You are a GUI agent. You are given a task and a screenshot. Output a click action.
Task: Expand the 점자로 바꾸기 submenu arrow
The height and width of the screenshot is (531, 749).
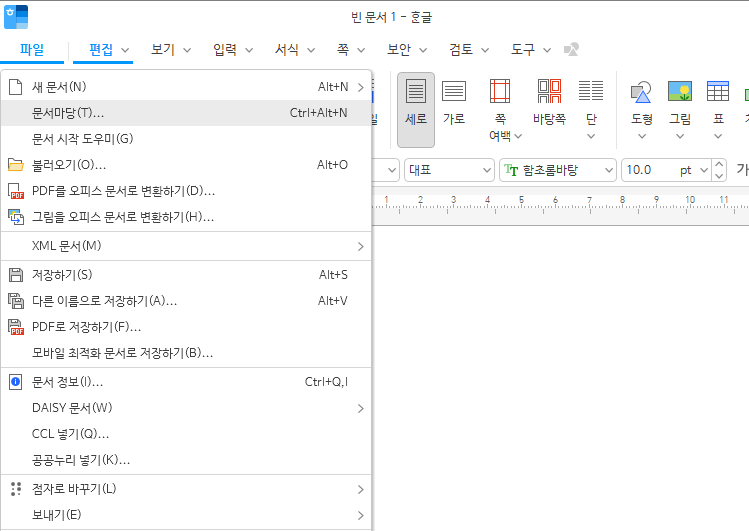pos(361,489)
